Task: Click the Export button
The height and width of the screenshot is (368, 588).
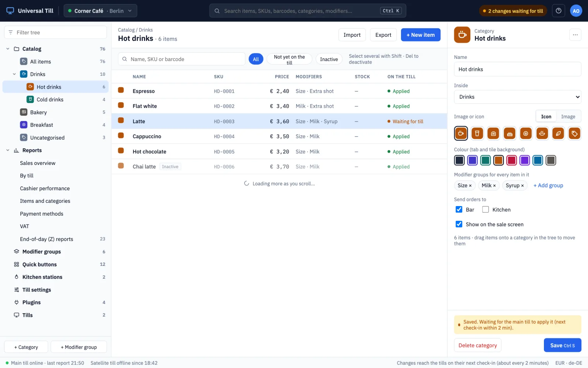Action: click(383, 35)
